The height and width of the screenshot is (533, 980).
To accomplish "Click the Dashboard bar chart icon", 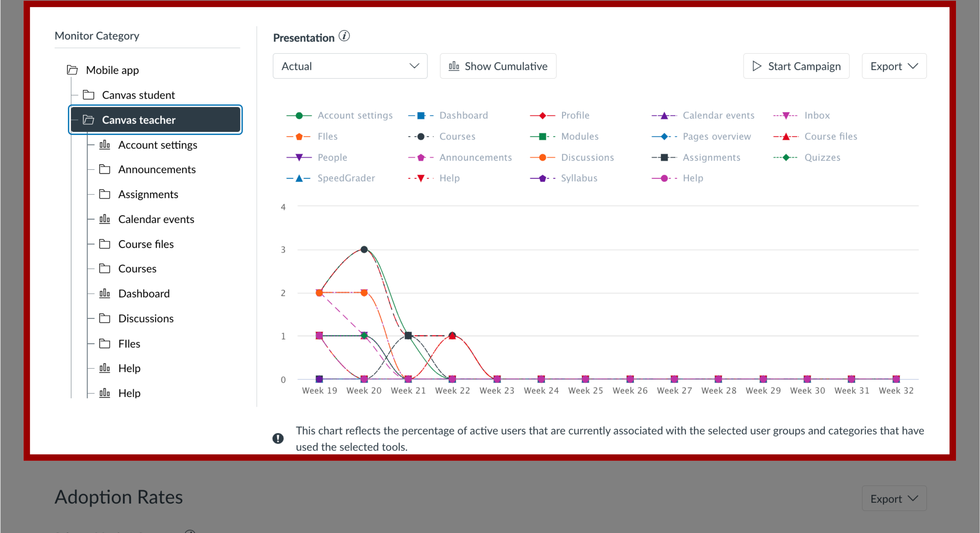I will point(106,293).
